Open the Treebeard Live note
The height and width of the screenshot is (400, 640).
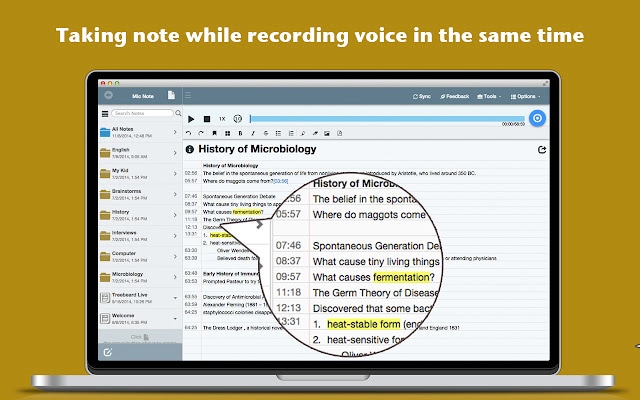click(x=140, y=298)
